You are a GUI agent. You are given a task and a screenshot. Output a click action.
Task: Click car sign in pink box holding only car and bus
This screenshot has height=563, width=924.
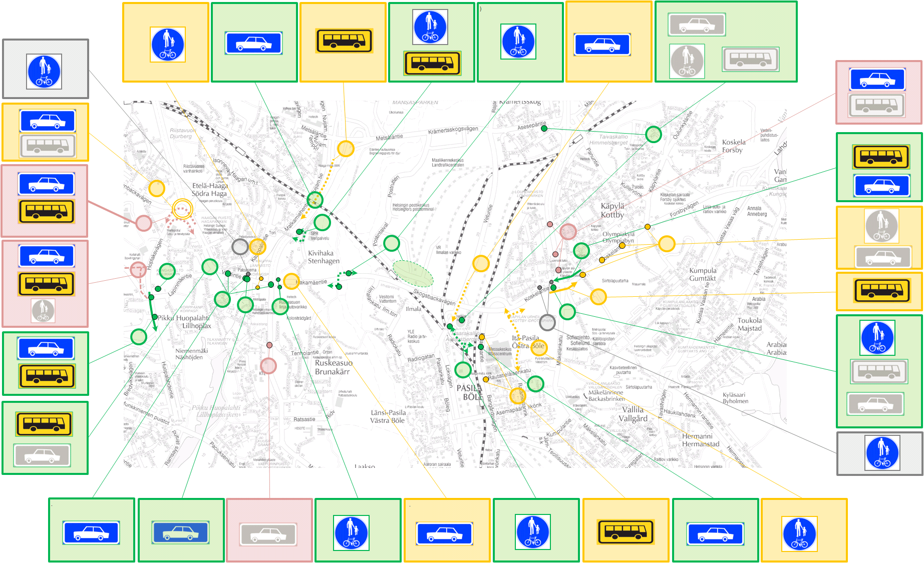(x=47, y=184)
